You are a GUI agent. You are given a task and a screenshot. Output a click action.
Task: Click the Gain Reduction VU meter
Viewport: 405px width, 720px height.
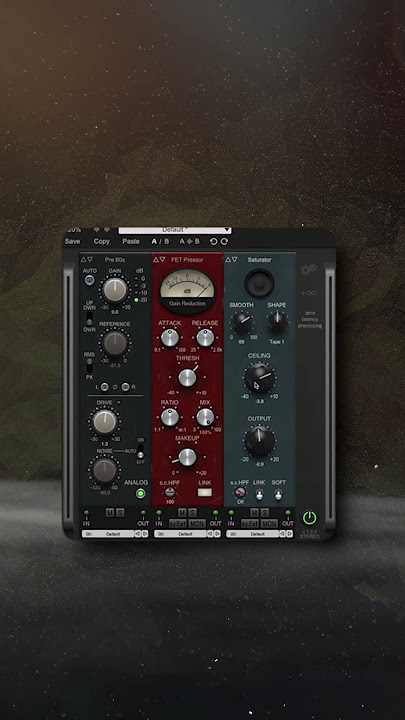pyautogui.click(x=187, y=290)
